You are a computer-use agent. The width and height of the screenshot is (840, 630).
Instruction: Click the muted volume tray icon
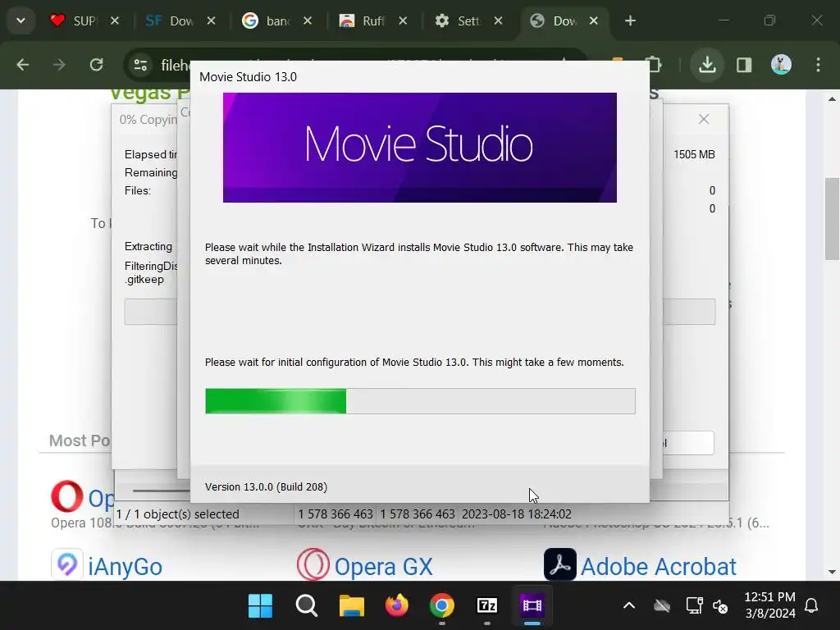[x=720, y=606]
